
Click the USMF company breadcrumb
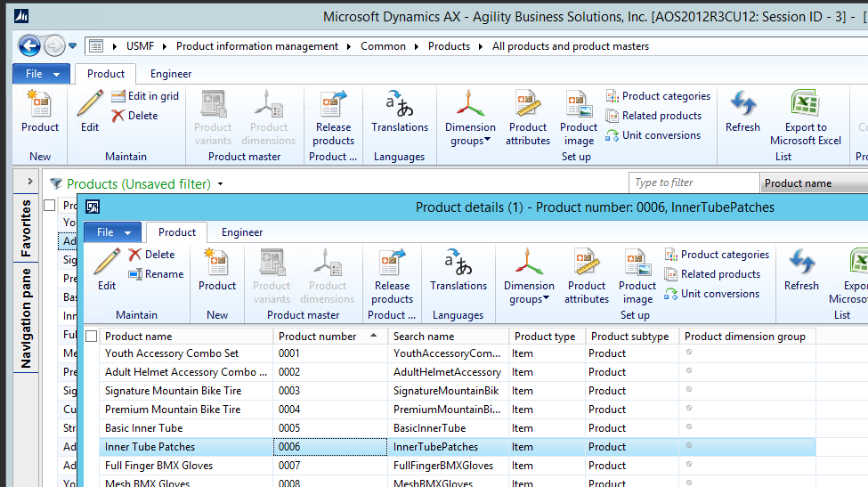tap(140, 46)
